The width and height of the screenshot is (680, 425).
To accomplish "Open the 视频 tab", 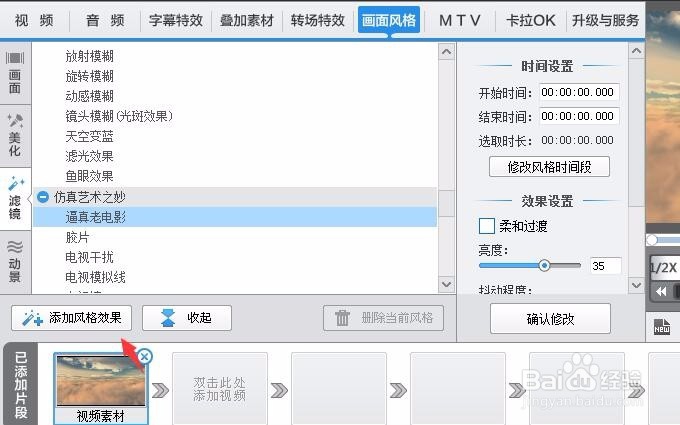I will coord(34,20).
